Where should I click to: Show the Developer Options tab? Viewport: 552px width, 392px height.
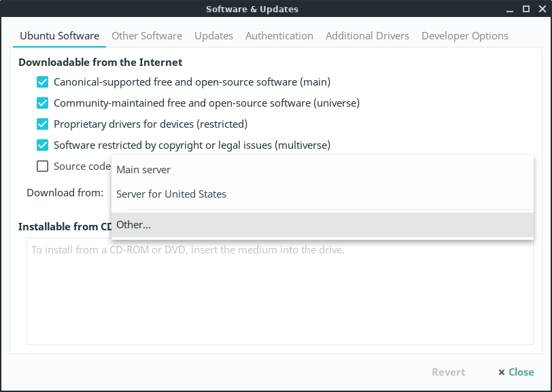pos(464,36)
